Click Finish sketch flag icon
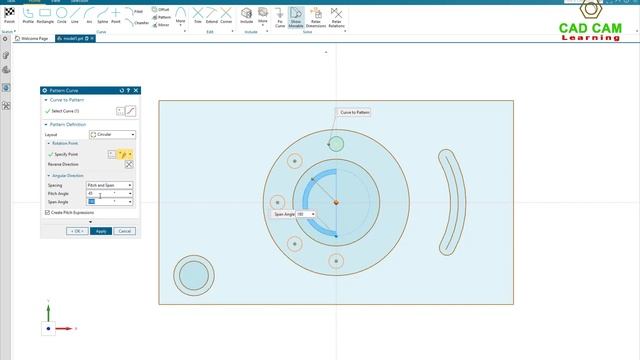The width and height of the screenshot is (640, 360). point(9,15)
